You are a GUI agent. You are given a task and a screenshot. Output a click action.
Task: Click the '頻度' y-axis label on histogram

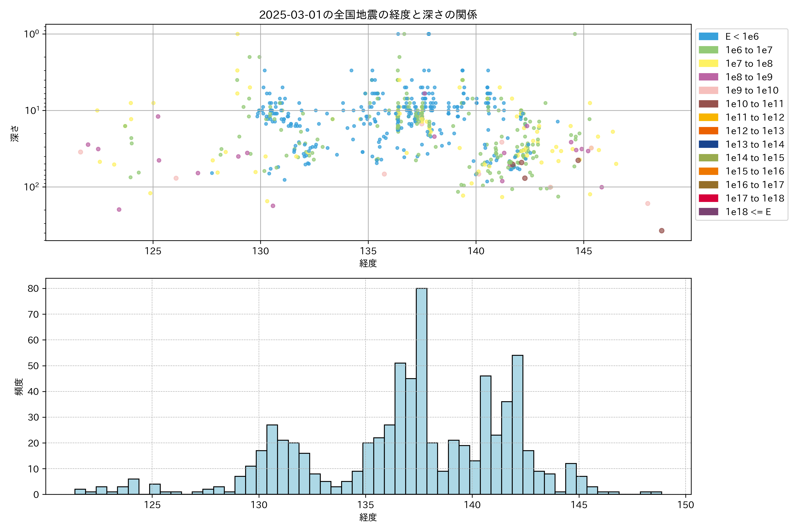[19, 386]
